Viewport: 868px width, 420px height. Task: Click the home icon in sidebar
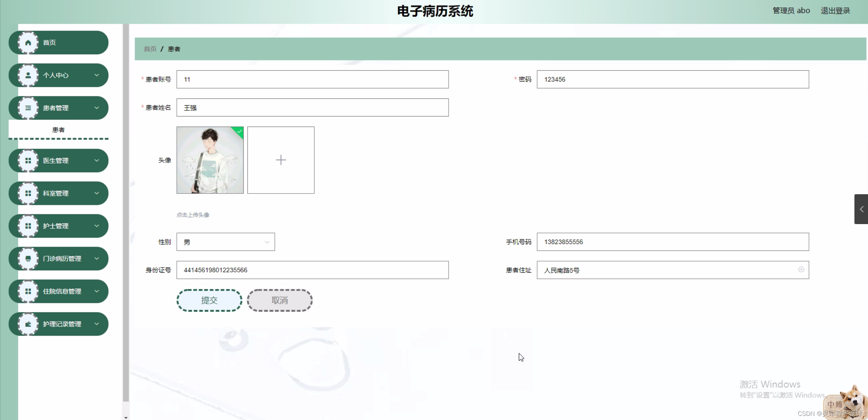(x=28, y=42)
